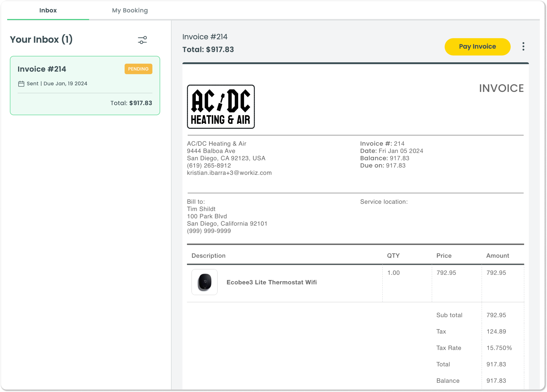This screenshot has height=392, width=547.
Task: Click the calendar icon on Invoice #214 card
Action: [x=21, y=84]
